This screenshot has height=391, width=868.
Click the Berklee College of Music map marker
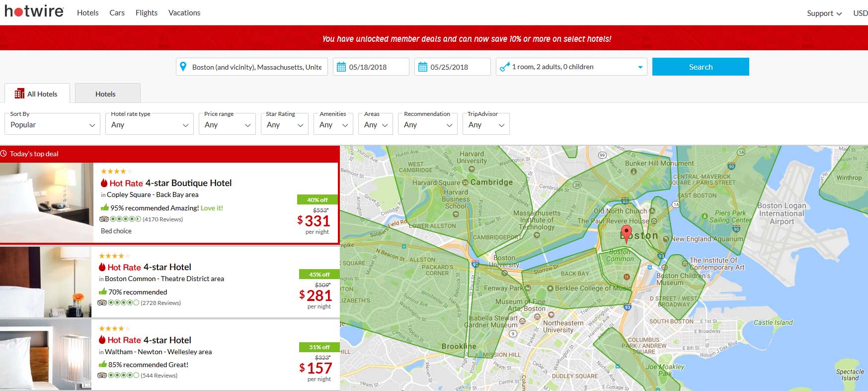(x=550, y=288)
